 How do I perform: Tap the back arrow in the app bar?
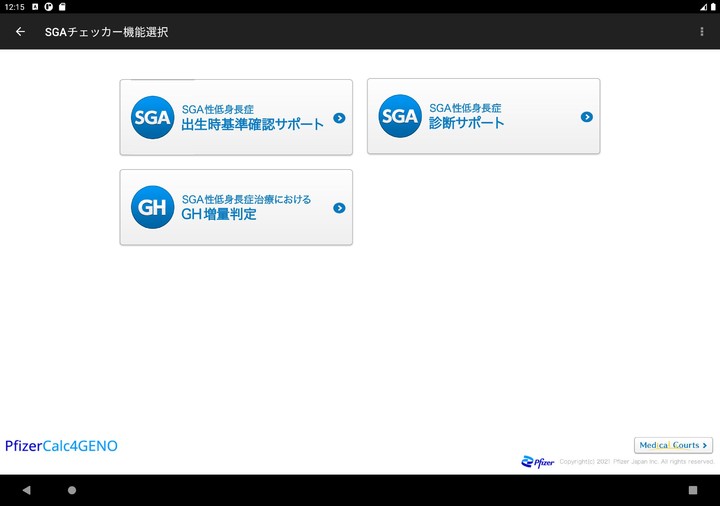pyautogui.click(x=20, y=32)
